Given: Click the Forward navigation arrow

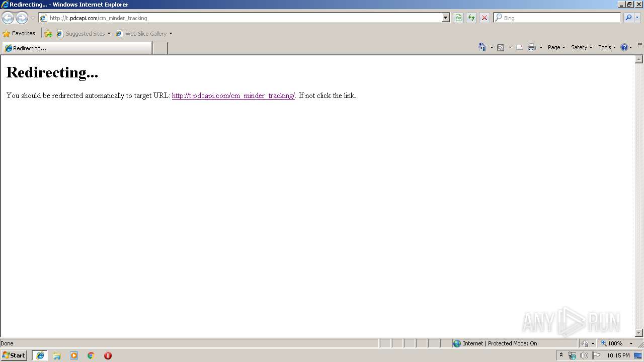Looking at the screenshot, I should point(22,18).
